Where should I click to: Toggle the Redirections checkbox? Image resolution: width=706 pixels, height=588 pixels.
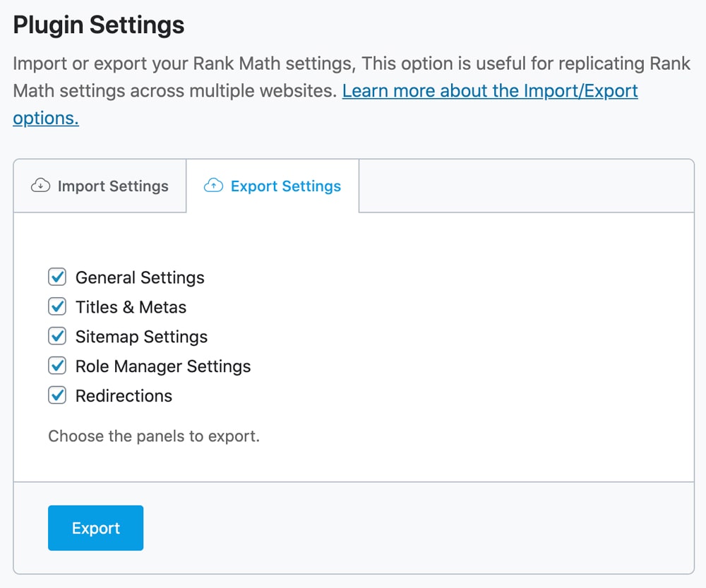pyautogui.click(x=58, y=395)
